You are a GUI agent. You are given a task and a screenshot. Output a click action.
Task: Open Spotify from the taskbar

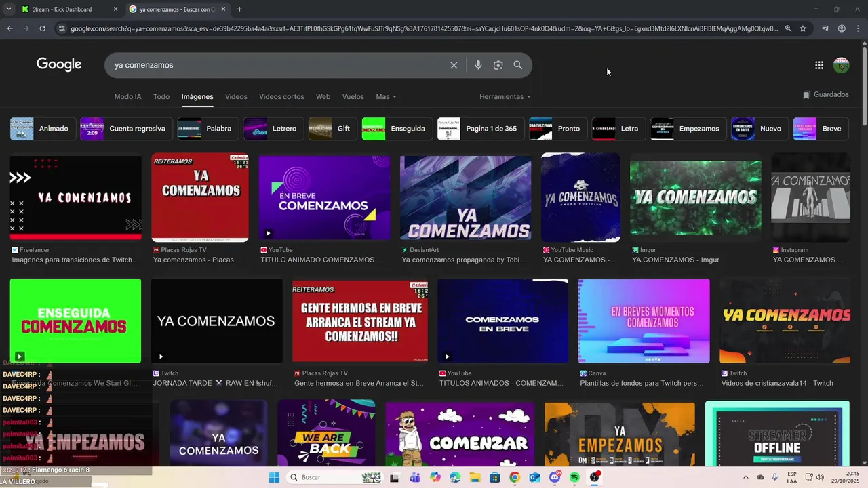(x=575, y=477)
